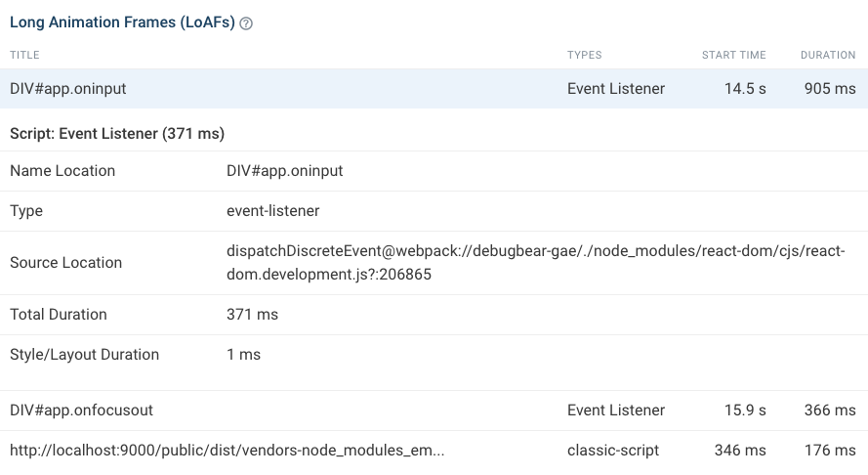Click the 366 ms duration value
The height and width of the screenshot is (475, 868).
830,410
